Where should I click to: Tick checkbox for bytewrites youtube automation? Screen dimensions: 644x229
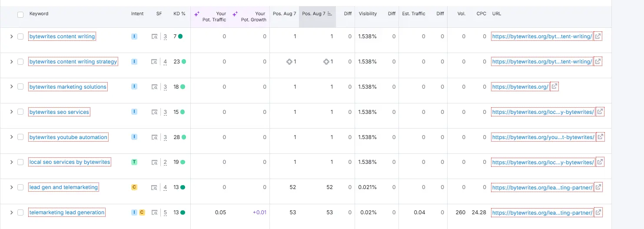tap(20, 137)
